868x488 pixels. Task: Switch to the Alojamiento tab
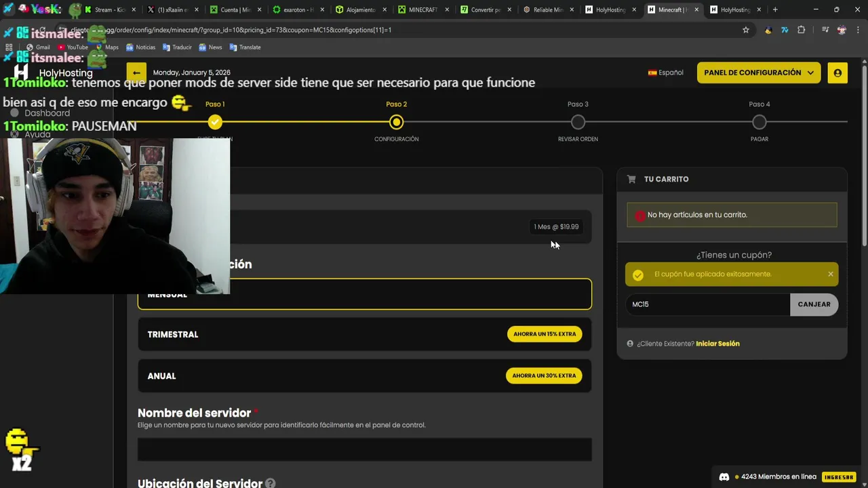point(359,9)
